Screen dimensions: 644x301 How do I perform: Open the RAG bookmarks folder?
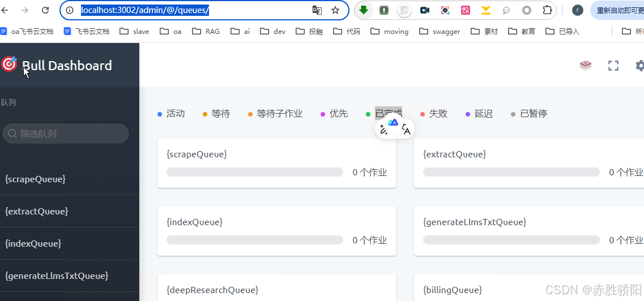click(x=206, y=31)
